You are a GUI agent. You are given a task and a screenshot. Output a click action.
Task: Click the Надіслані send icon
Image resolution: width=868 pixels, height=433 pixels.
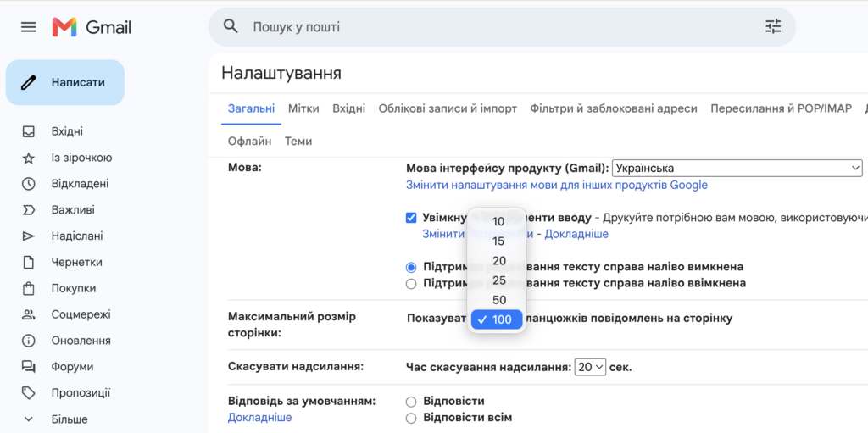pos(28,236)
